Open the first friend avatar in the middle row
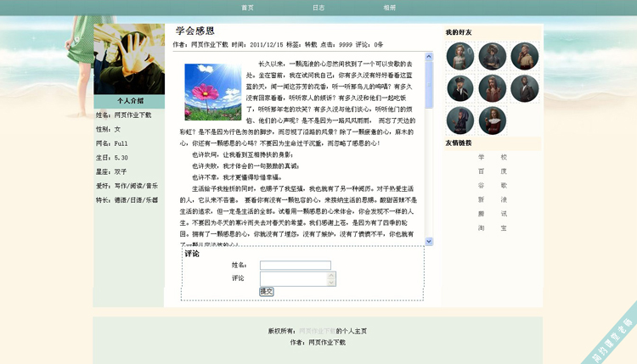The height and width of the screenshot is (364, 637). 460,88
